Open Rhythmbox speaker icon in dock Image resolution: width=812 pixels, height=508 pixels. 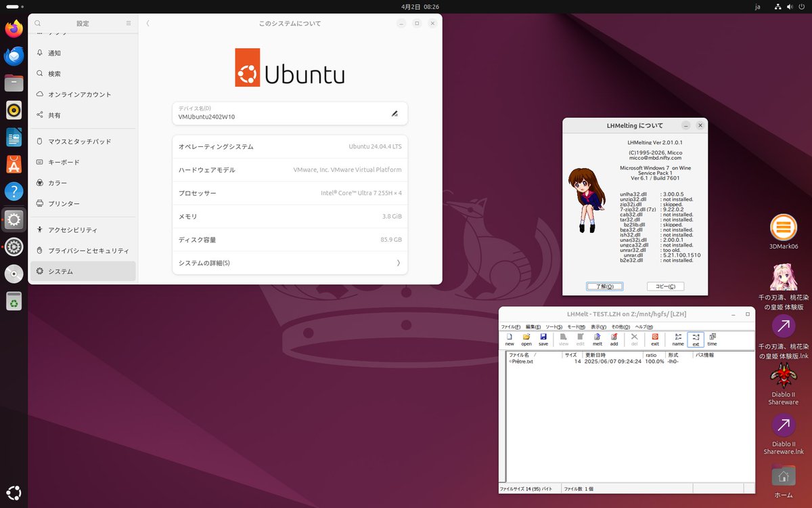14,110
